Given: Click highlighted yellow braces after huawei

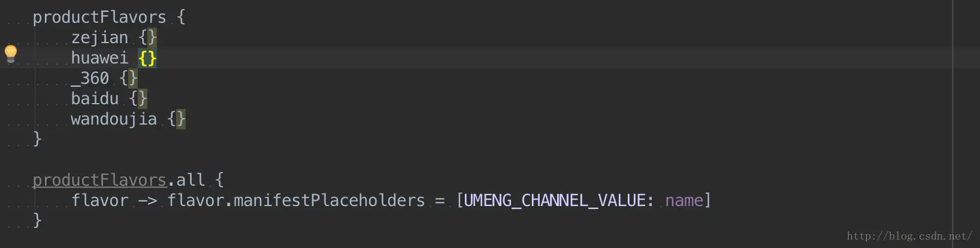Looking at the screenshot, I should 147,58.
